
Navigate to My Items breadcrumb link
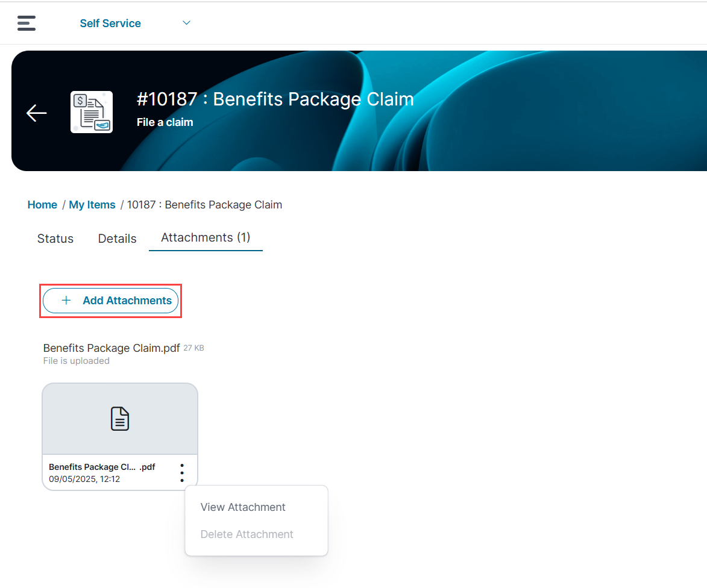pos(92,205)
